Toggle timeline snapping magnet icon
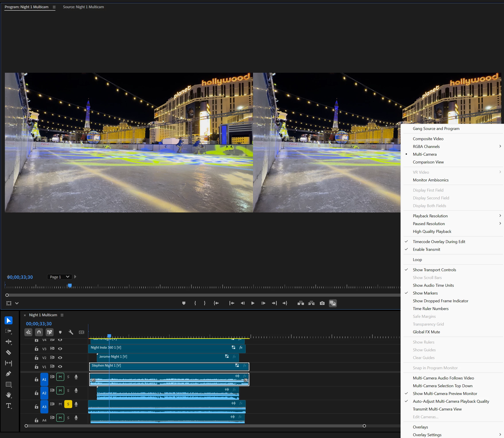 pyautogui.click(x=39, y=332)
